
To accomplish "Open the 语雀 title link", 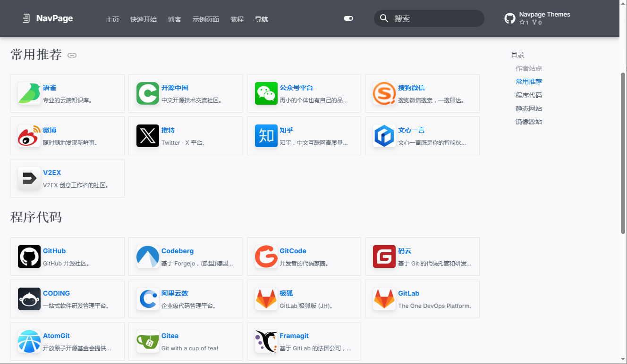I will [50, 88].
